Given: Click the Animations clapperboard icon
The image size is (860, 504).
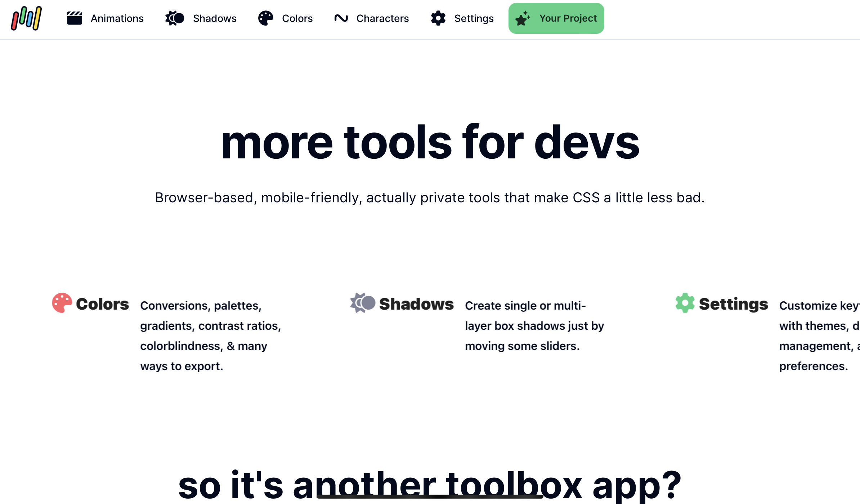Looking at the screenshot, I should click(x=75, y=18).
